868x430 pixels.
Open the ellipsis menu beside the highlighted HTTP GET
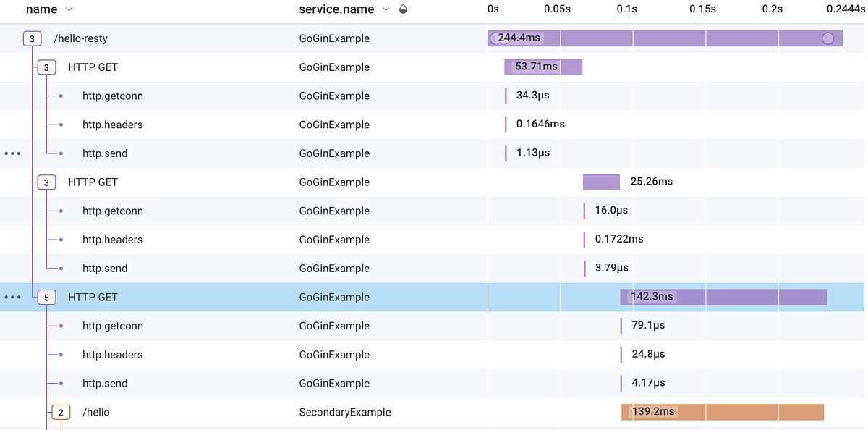coord(12,297)
